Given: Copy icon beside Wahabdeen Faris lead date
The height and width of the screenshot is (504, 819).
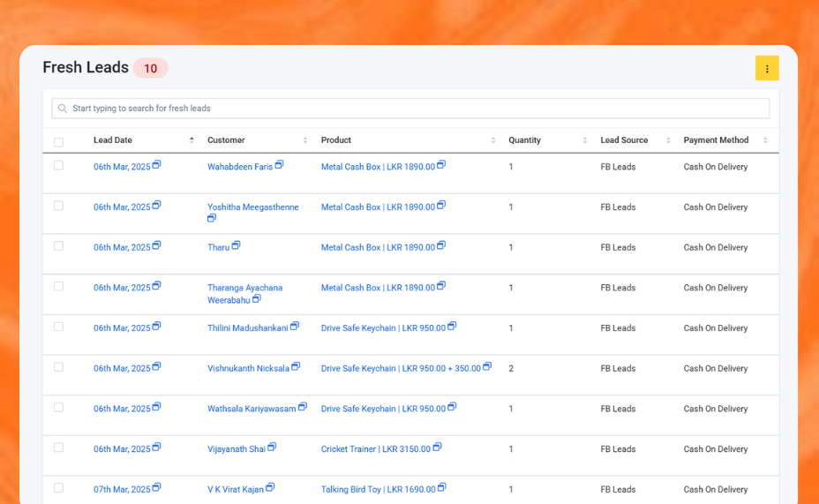Looking at the screenshot, I should [157, 165].
